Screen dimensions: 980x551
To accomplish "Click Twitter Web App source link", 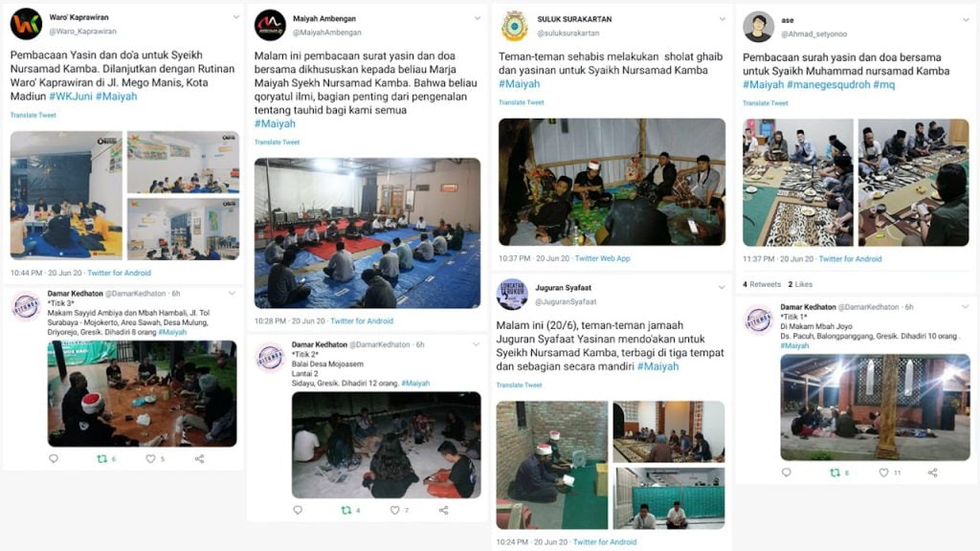I will pos(603,258).
